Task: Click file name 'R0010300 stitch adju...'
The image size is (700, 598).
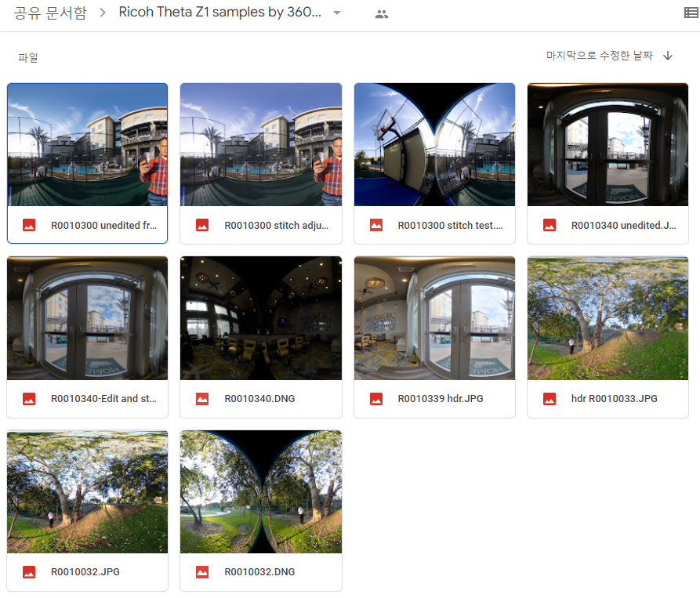Action: point(277,226)
